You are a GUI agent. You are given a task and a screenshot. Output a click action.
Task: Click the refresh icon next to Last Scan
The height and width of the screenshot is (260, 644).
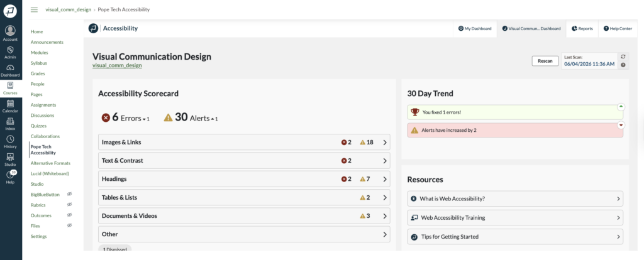pyautogui.click(x=623, y=57)
